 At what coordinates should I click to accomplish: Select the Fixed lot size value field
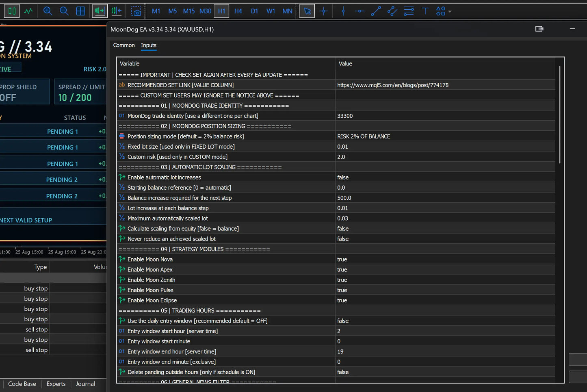445,147
